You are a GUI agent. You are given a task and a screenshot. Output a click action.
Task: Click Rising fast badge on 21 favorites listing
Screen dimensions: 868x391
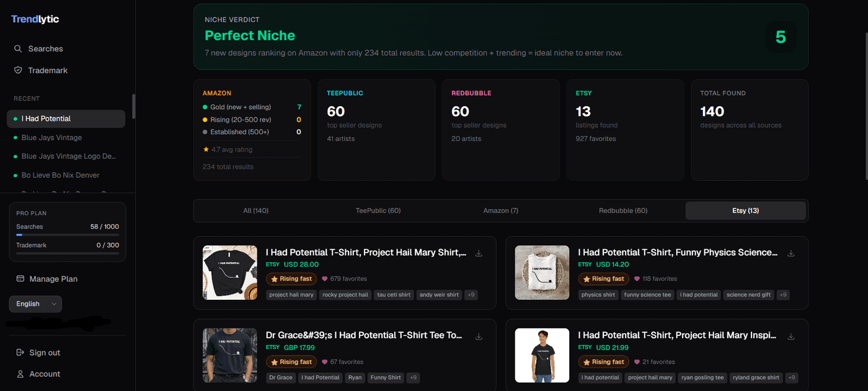tap(603, 362)
